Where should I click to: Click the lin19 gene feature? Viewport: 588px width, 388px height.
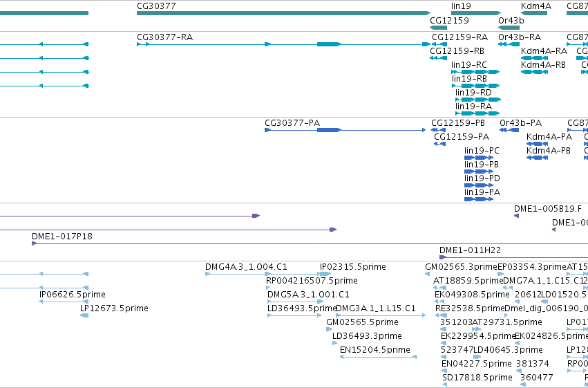pos(476,13)
